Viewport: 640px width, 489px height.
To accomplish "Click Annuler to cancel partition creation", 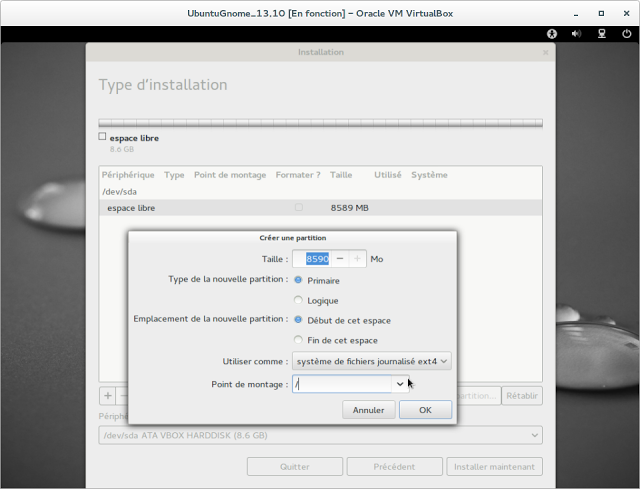I will click(369, 410).
